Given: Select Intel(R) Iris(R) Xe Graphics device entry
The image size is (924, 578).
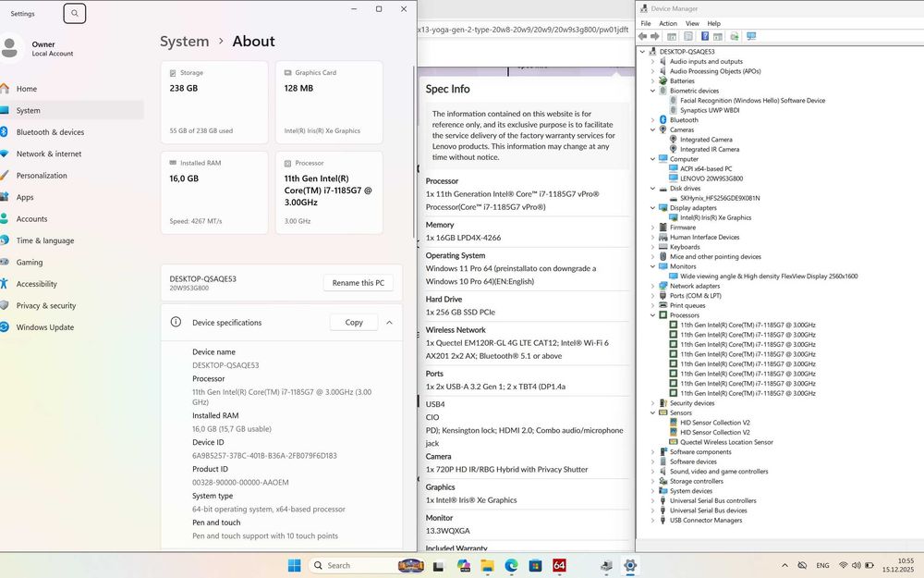Looking at the screenshot, I should tap(715, 217).
